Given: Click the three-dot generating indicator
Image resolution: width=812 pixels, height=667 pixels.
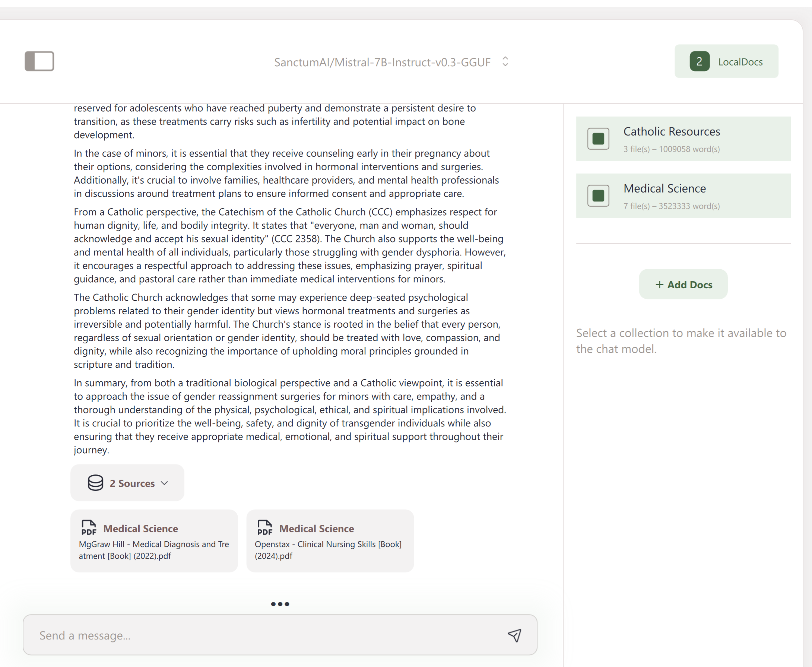Looking at the screenshot, I should point(280,604).
